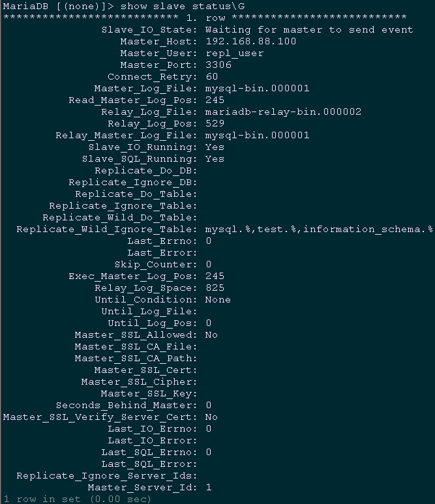435x504 pixels.
Task: Click the Master_SSL_Allowed 'No' value
Action: 211,334
